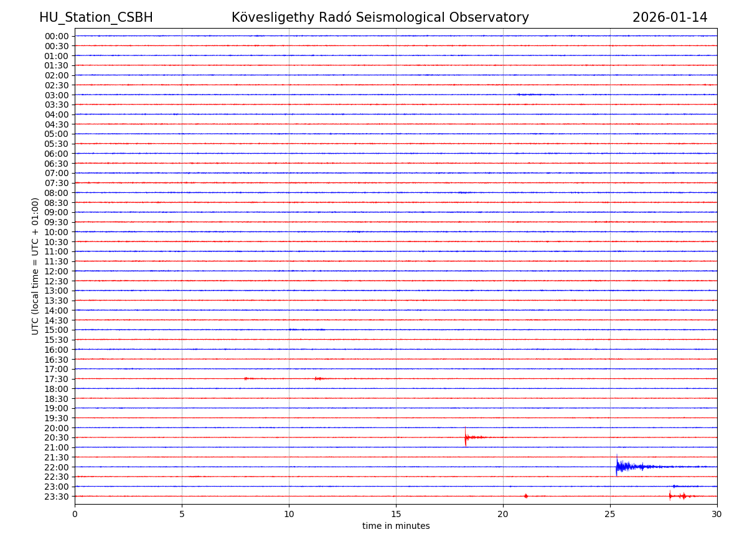Click the 23:30 row time label
The width and height of the screenshot is (747, 560).
click(x=57, y=497)
